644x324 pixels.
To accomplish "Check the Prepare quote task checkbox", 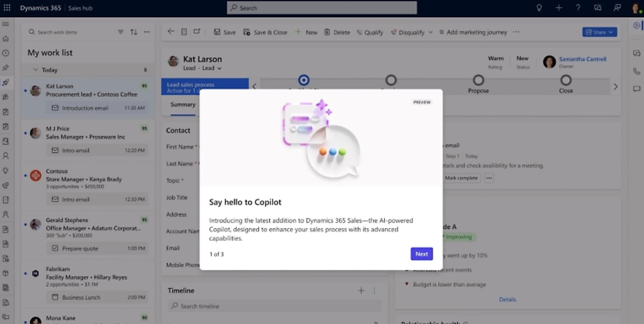I will 55,248.
